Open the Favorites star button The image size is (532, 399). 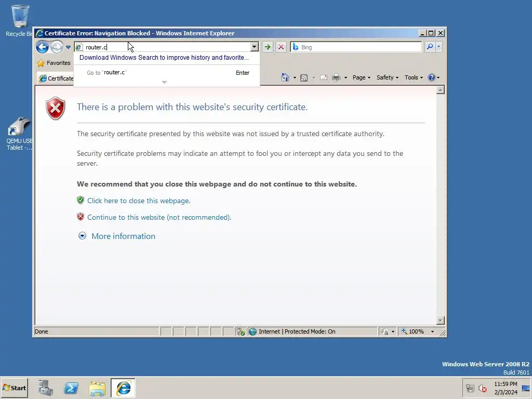coord(54,63)
